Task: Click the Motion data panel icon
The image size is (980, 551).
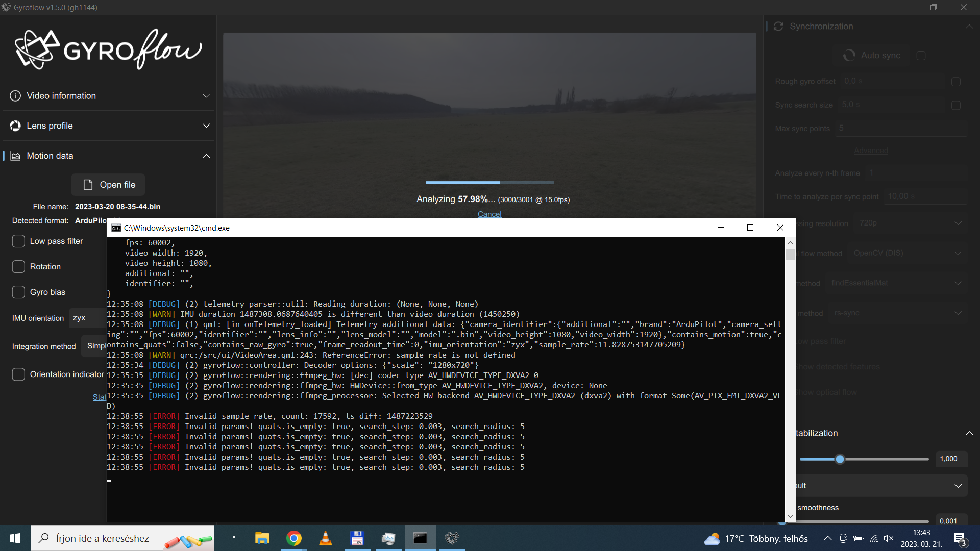Action: [x=15, y=156]
